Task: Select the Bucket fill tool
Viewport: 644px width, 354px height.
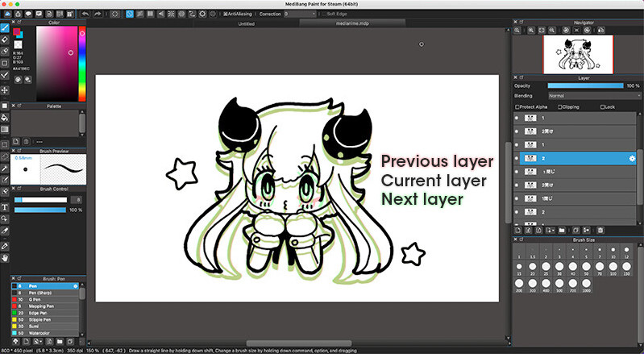Action: (x=5, y=117)
